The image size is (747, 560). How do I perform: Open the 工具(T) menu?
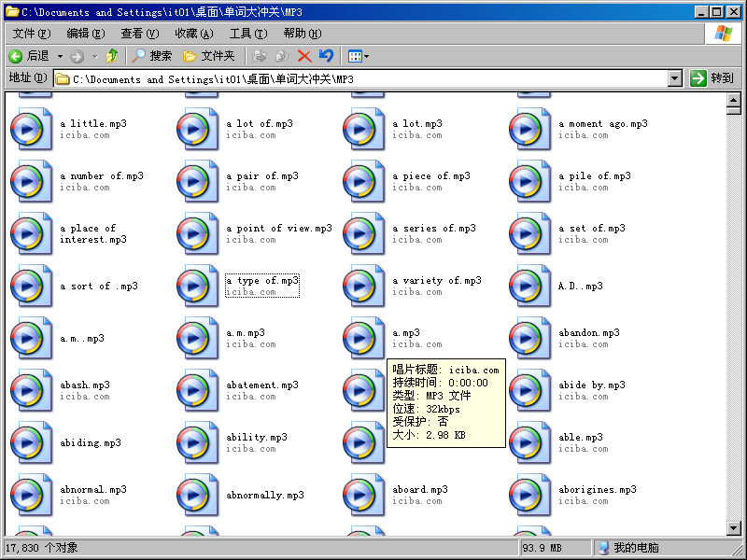[248, 34]
